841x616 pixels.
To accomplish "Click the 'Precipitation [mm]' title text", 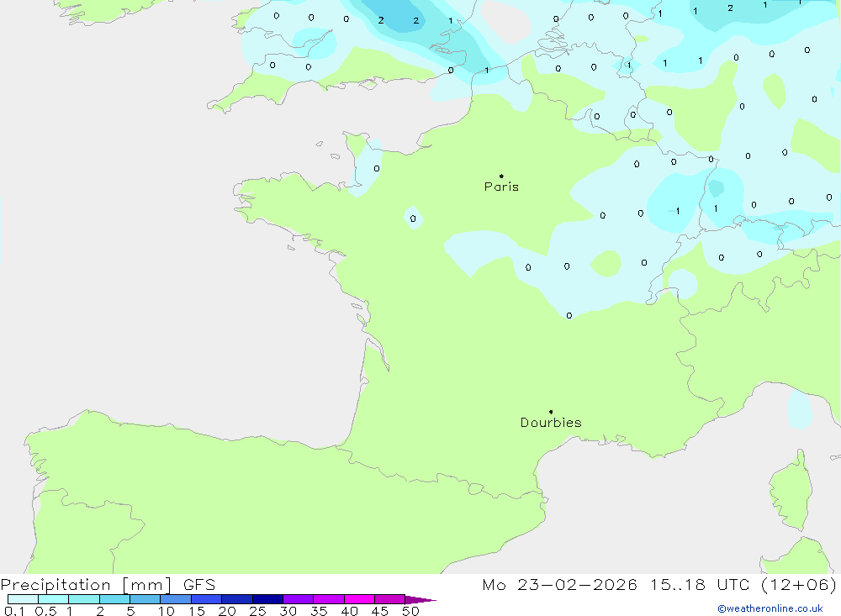I will coord(86,585).
